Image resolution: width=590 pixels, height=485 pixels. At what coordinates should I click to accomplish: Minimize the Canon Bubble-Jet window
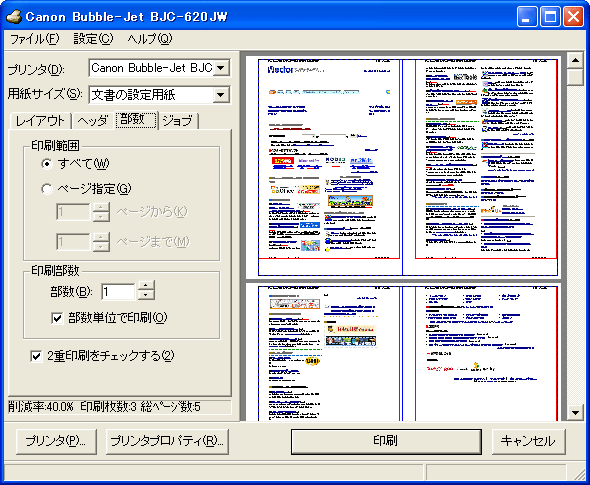(x=527, y=17)
